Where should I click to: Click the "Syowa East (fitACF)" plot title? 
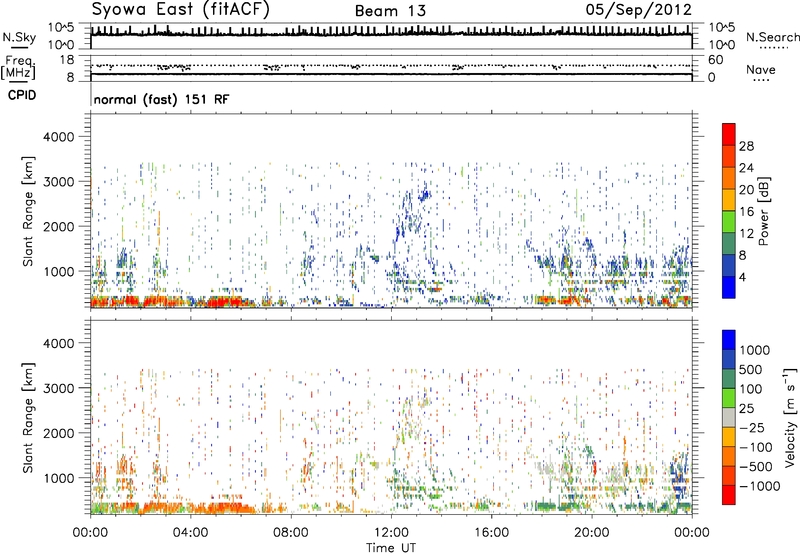180,10
